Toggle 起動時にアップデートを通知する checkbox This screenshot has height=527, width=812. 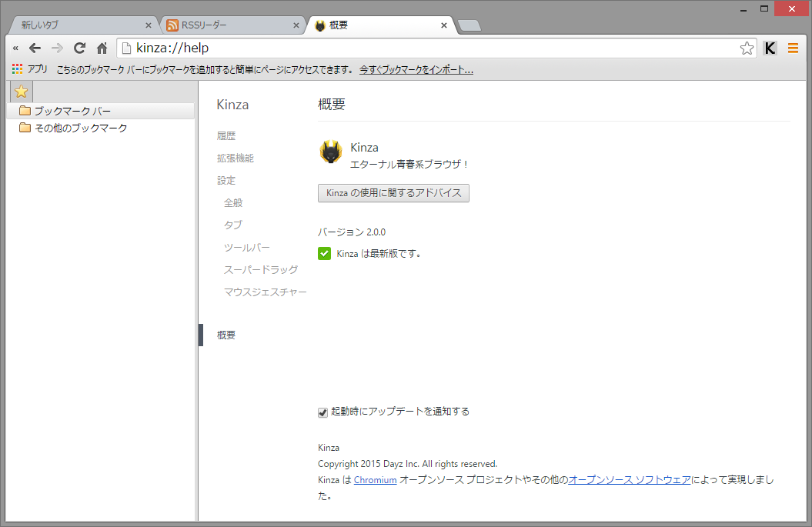tap(322, 412)
